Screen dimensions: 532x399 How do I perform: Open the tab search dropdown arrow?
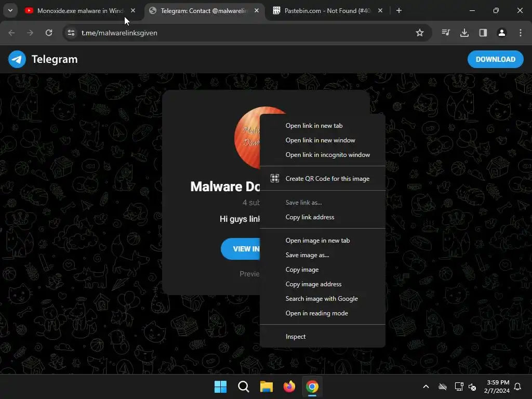[10, 10]
